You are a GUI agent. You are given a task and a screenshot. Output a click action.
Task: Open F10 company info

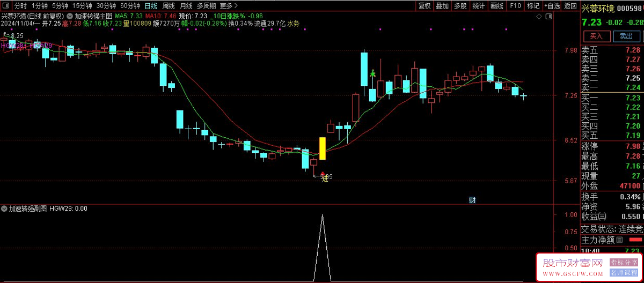point(515,6)
